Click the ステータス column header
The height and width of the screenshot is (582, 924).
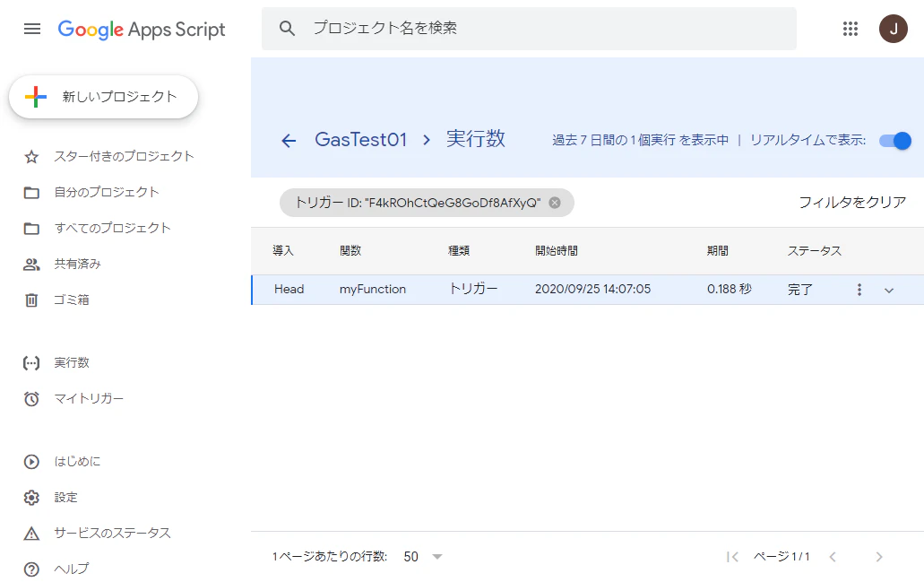point(815,250)
